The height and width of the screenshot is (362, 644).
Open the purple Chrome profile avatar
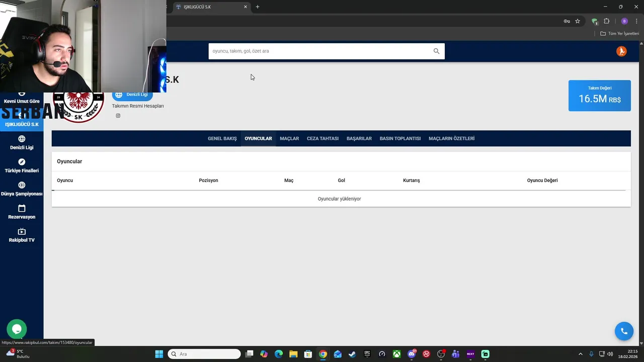(x=624, y=21)
